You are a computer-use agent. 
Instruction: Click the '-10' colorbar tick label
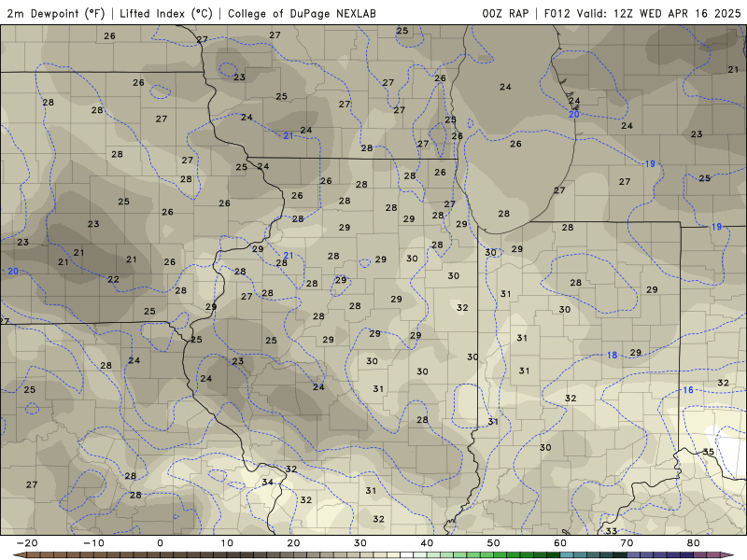pos(93,543)
